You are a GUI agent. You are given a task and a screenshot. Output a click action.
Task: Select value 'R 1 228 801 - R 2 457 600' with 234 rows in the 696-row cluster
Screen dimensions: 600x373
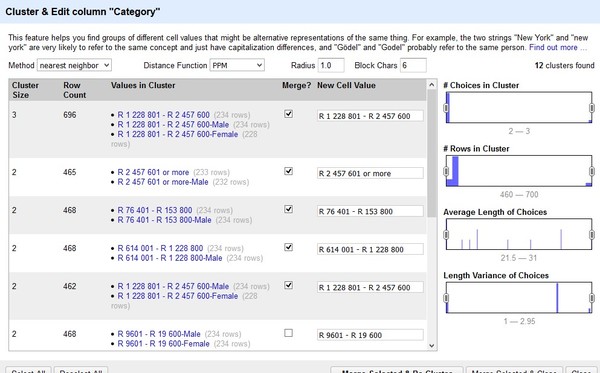coord(163,115)
